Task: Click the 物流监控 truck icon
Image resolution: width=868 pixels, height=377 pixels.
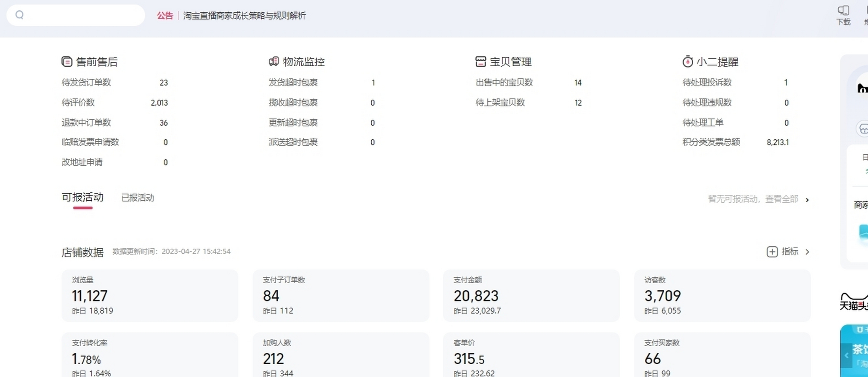Action: tap(274, 61)
